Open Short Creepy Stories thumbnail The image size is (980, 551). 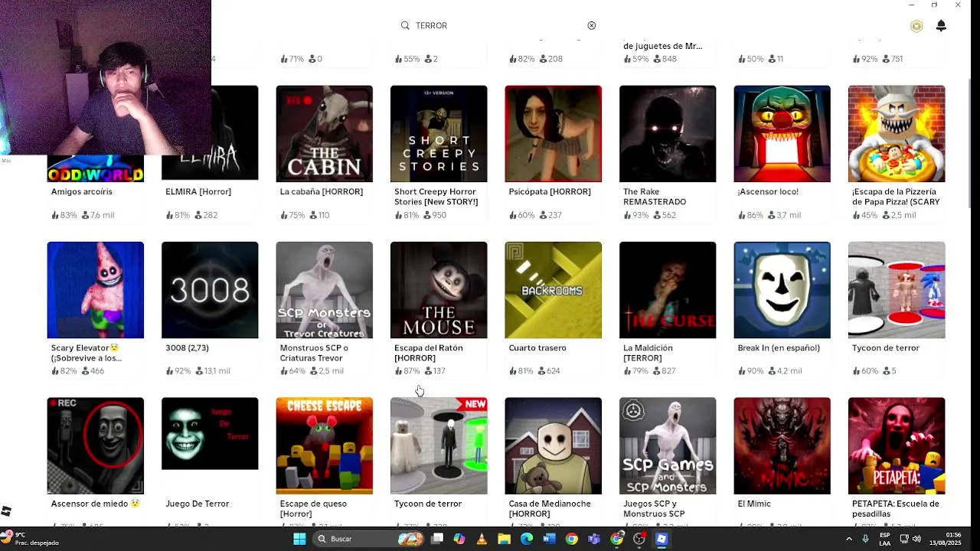coord(439,134)
